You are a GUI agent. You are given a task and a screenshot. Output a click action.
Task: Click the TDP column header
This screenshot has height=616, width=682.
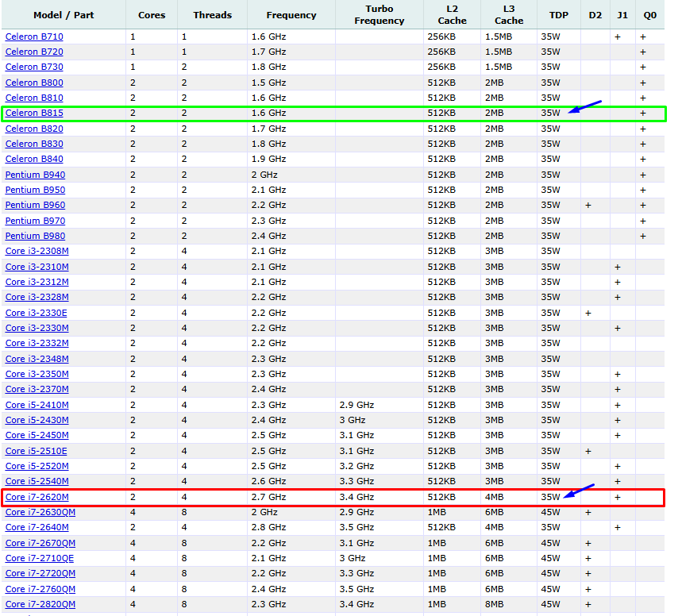point(558,15)
